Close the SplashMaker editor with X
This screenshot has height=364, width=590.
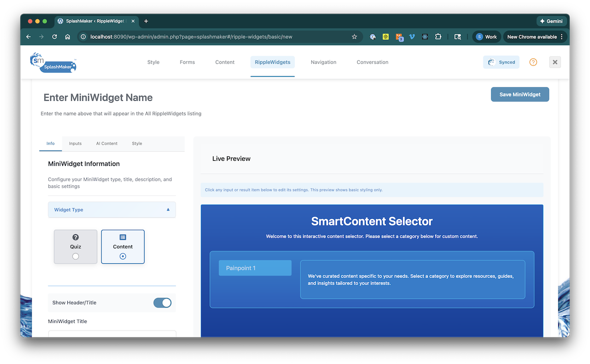pyautogui.click(x=555, y=62)
